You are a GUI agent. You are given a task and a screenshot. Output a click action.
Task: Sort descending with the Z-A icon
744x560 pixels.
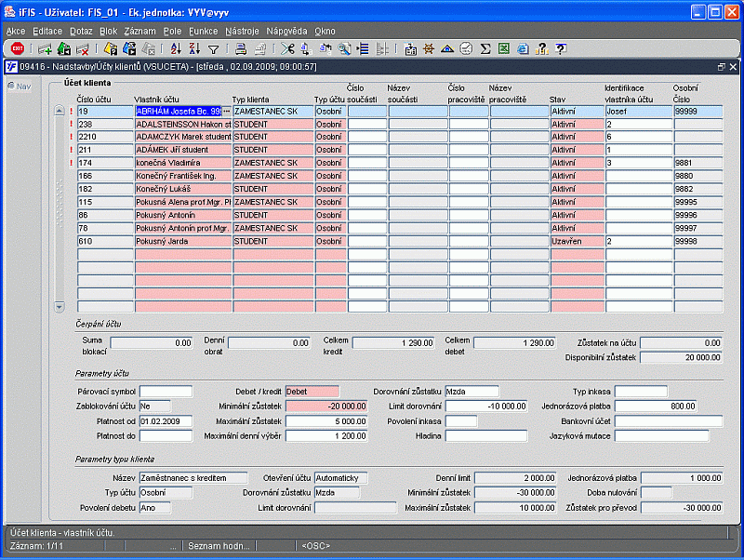point(194,48)
